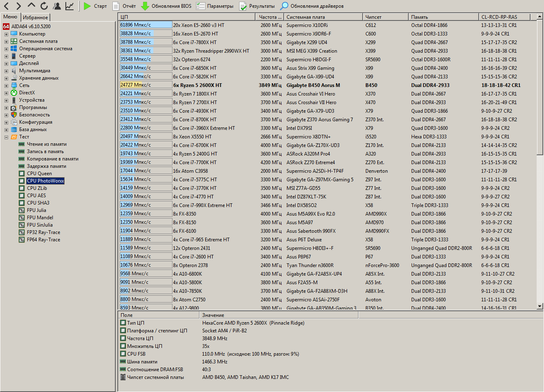
Task: Open the Report tool in toolbar
Action: pos(124,6)
